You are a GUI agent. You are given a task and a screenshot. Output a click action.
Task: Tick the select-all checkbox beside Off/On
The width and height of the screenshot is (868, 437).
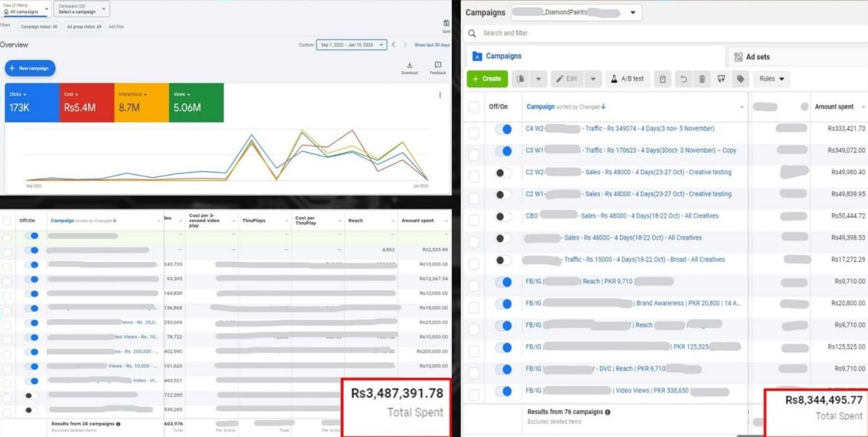coord(474,107)
